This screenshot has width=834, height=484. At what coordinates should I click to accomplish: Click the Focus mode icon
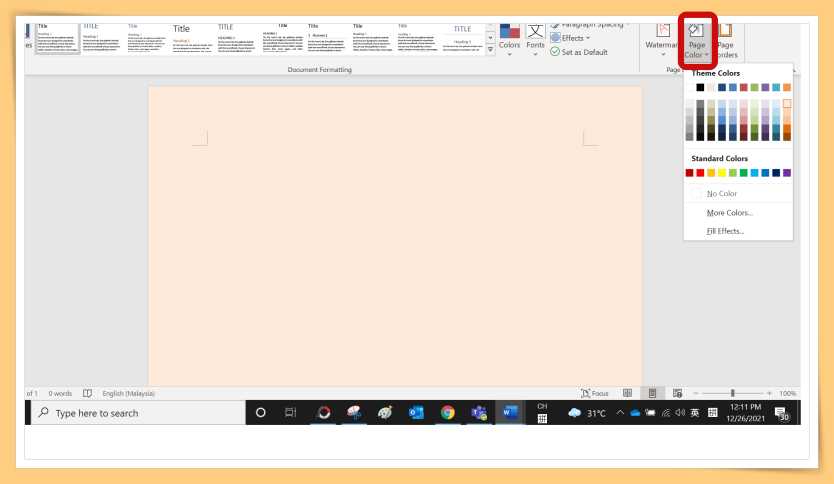click(595, 393)
